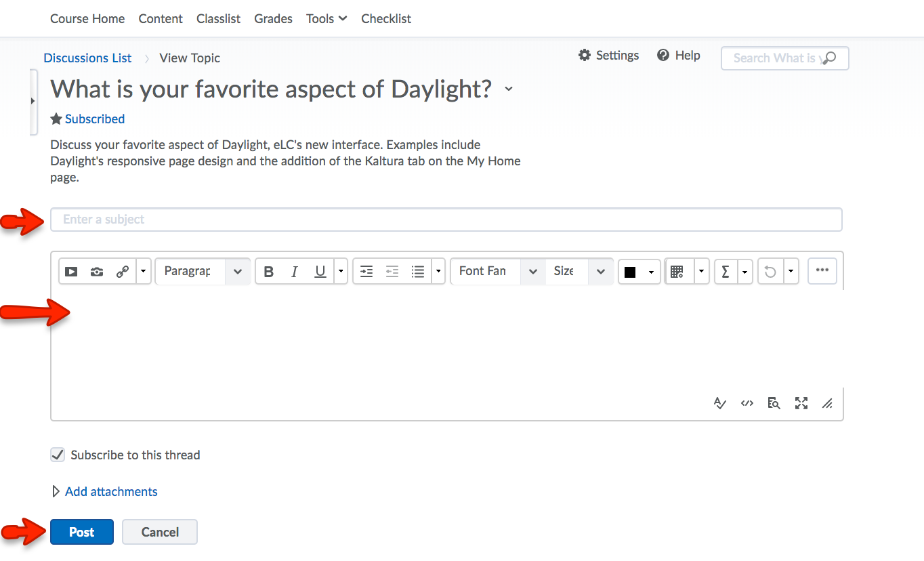924x561 pixels.
Task: Insert a table using grid icon
Action: pyautogui.click(x=676, y=272)
